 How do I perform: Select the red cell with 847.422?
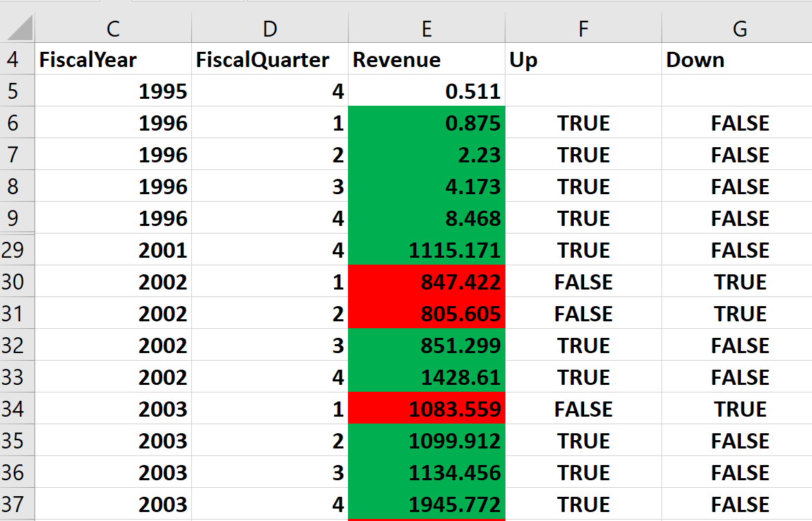click(427, 282)
